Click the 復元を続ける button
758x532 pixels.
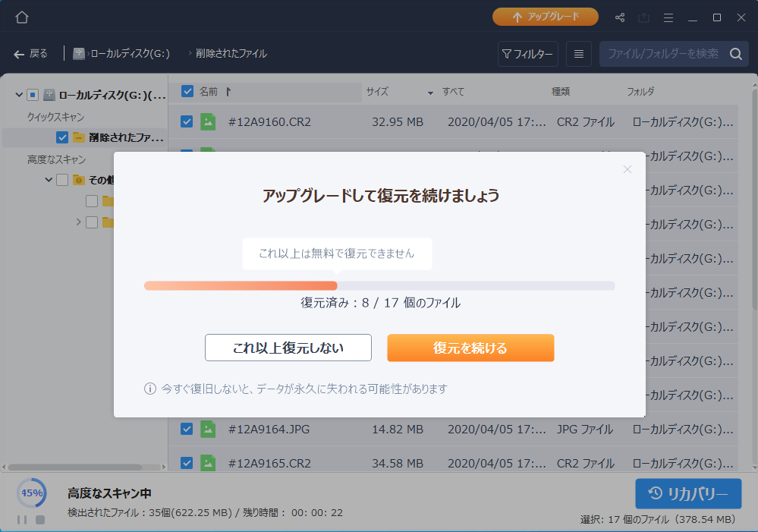470,348
